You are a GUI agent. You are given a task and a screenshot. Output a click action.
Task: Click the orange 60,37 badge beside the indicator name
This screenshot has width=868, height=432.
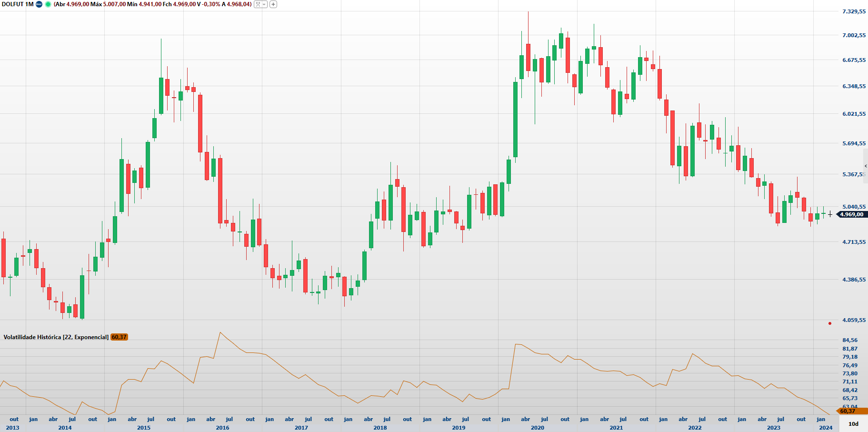(119, 337)
